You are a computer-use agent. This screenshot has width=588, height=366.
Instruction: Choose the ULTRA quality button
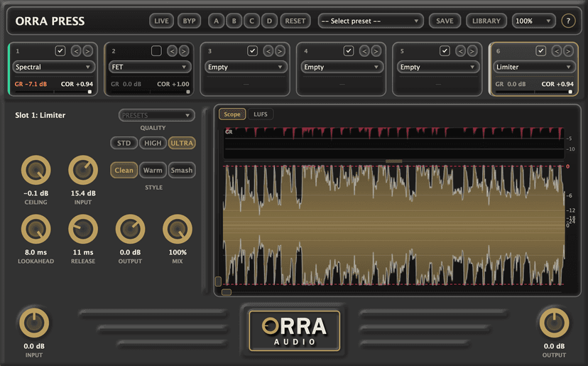pos(182,143)
